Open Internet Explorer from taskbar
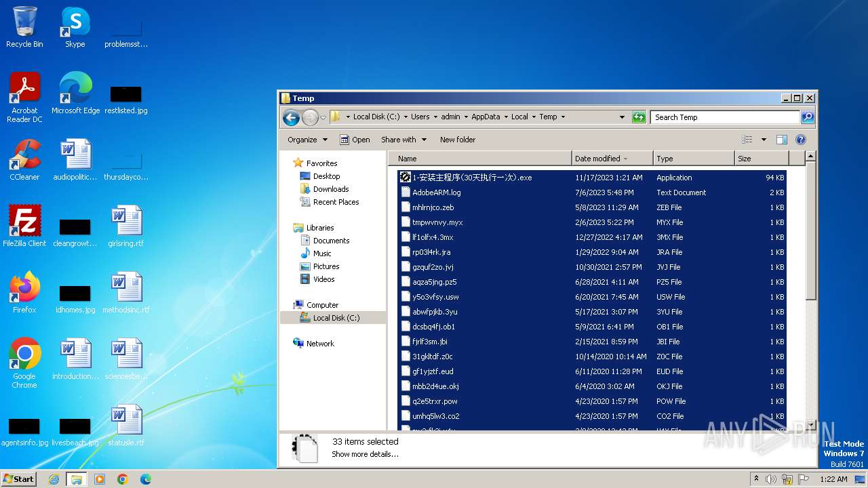 [54, 479]
